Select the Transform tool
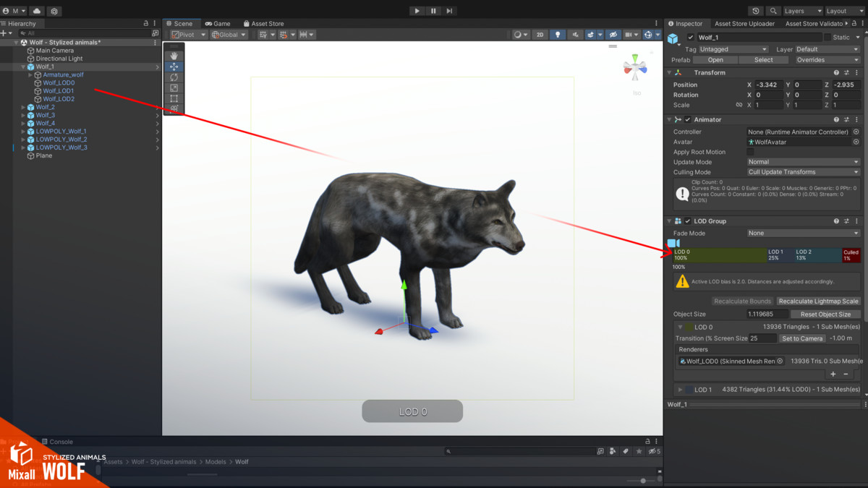Viewport: 868px width, 488px height. 174,109
